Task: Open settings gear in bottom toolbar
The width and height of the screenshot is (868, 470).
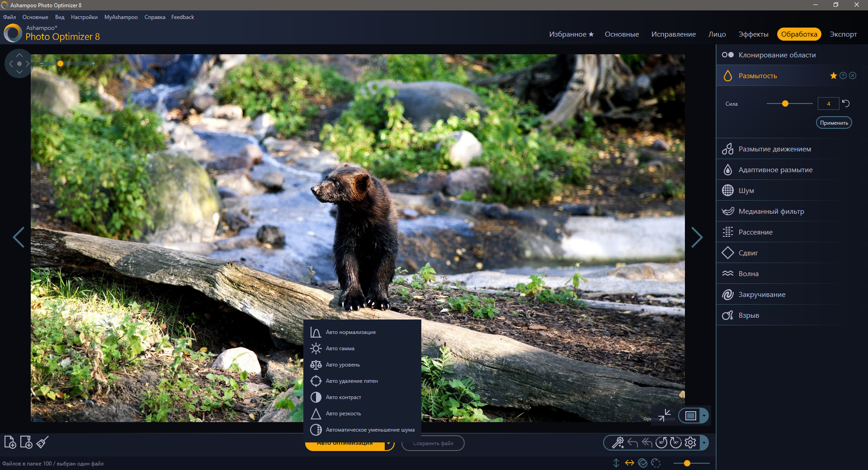Action: 690,442
